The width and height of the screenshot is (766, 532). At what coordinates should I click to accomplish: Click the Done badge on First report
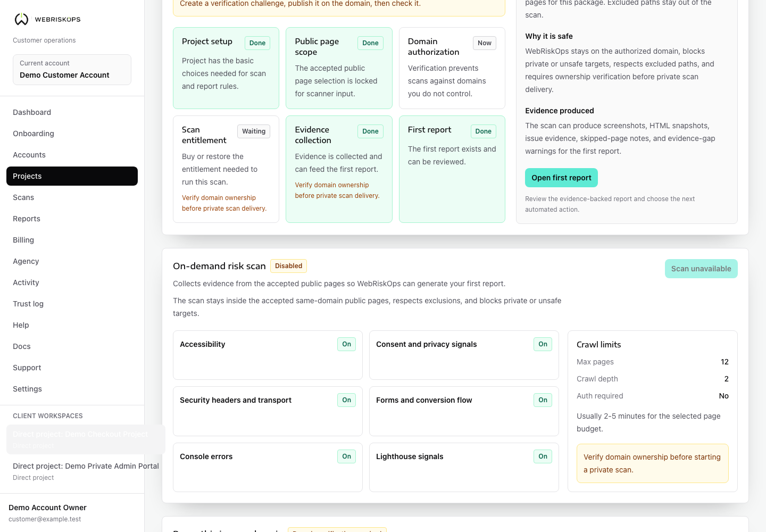(x=484, y=131)
